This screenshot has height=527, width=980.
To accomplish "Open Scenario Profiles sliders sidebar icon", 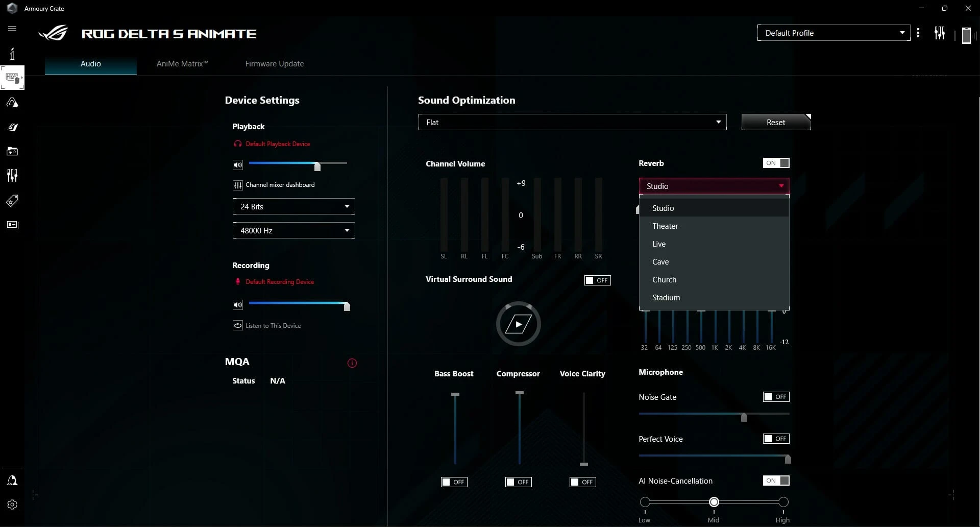I will point(12,176).
